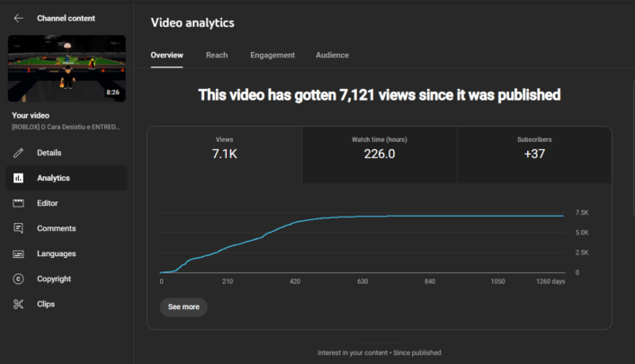
Task: Click the Languages translate icon
Action: tap(19, 253)
